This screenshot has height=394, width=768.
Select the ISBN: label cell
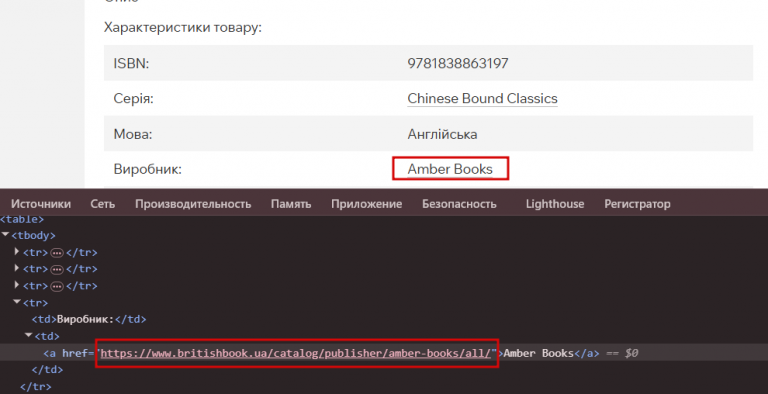point(131,63)
